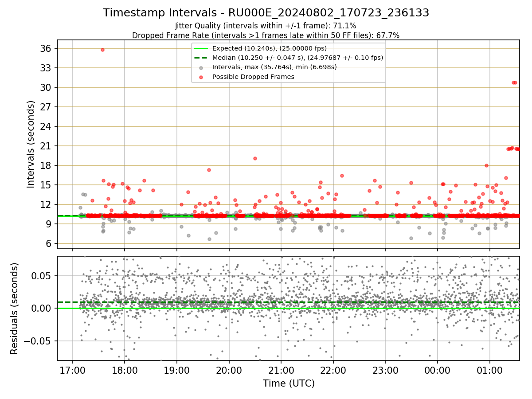
Task: Click the 'Intervals (seconds)' y-axis label
Action: point(31,144)
